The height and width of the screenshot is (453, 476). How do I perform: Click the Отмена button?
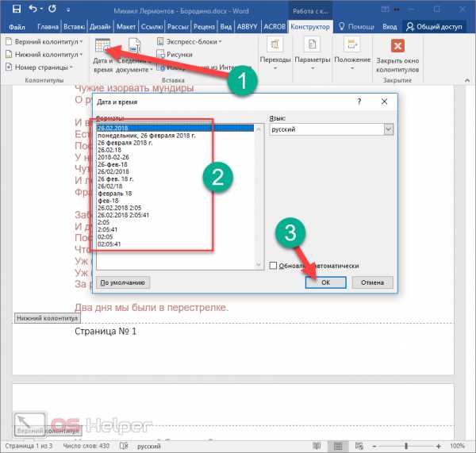point(373,282)
